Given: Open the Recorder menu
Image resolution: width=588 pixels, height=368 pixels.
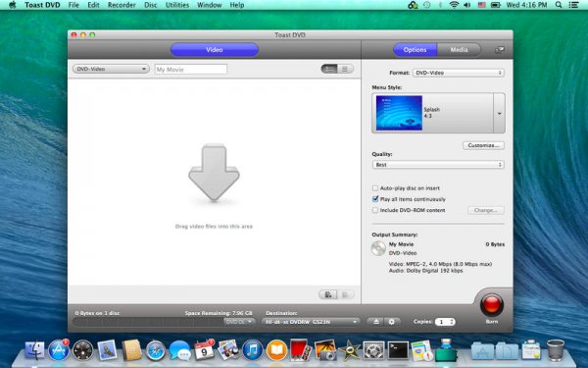Looking at the screenshot, I should coord(122,5).
